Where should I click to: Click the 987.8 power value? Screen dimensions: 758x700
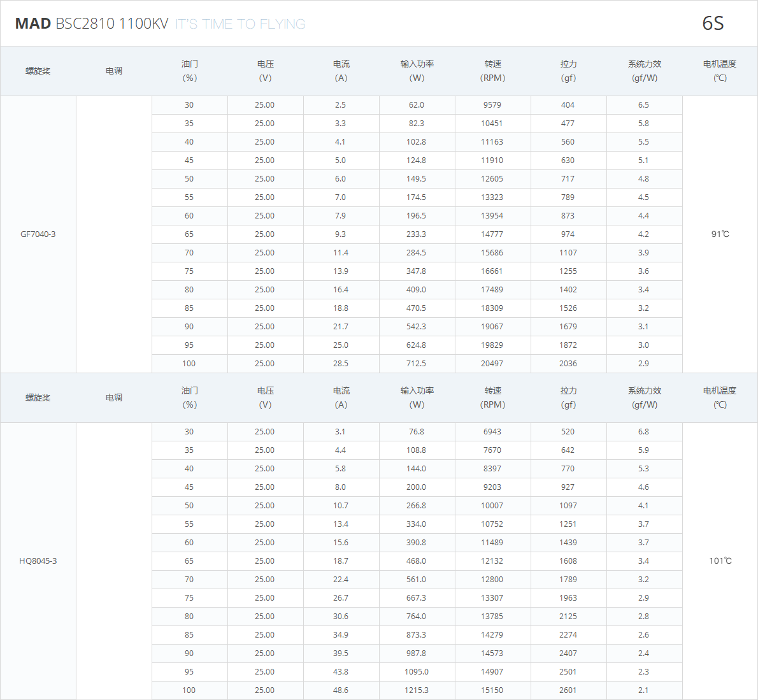tap(416, 654)
